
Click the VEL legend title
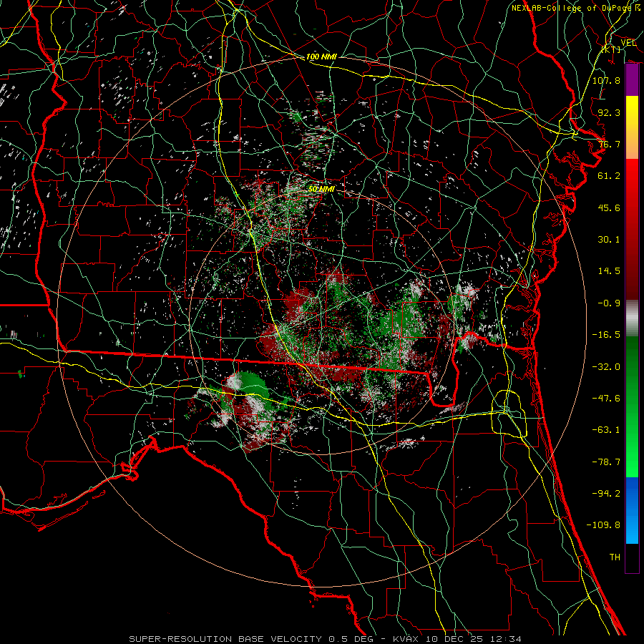coord(628,43)
